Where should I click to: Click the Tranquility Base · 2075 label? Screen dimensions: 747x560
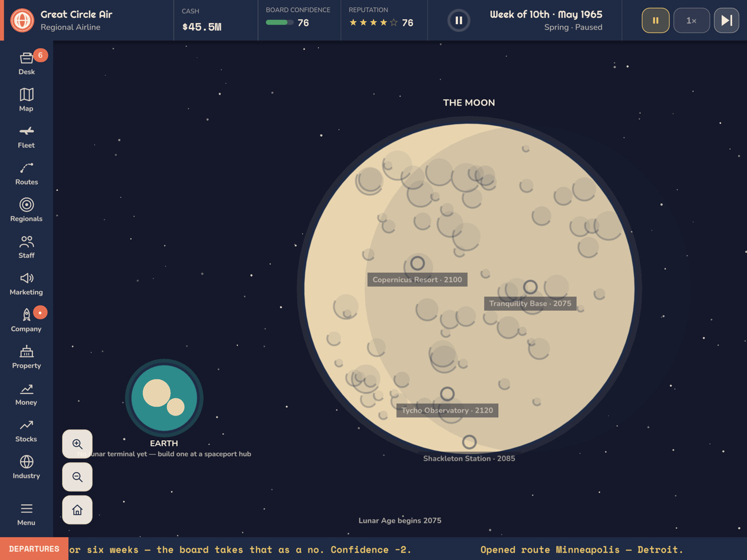click(530, 304)
